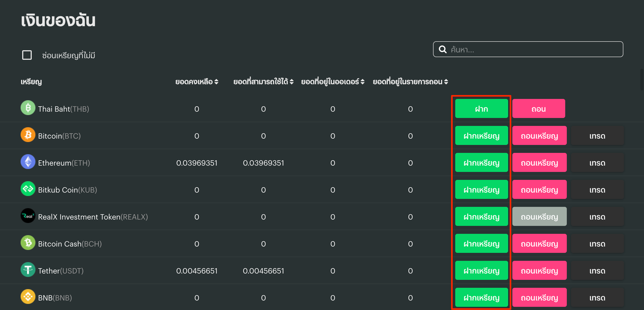This screenshot has height=310, width=644.
Task: Click the BNB coin icon
Action: [x=28, y=297]
